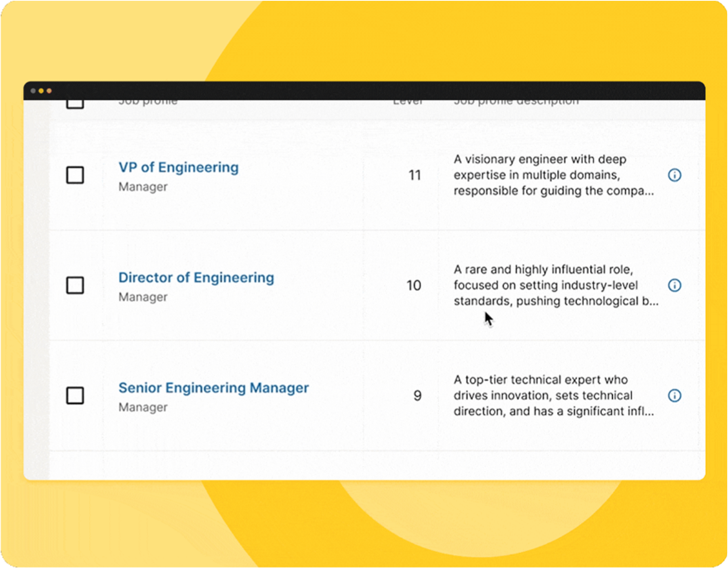
Task: Click the 'A rare and highly influential role' description
Action: coord(555,285)
